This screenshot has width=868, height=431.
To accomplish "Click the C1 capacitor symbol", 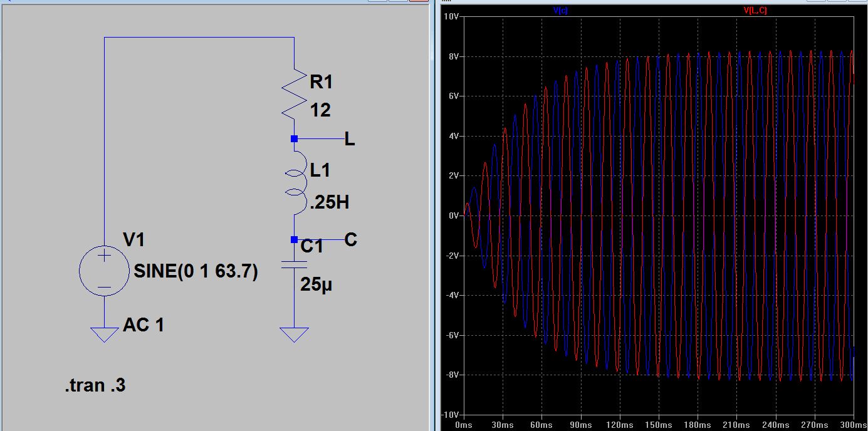I will tap(293, 264).
